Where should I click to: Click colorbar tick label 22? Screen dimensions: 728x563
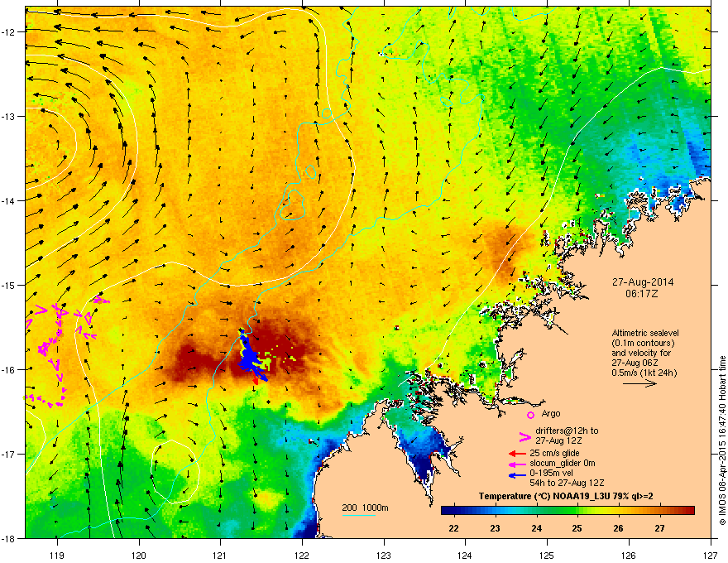coord(453,528)
